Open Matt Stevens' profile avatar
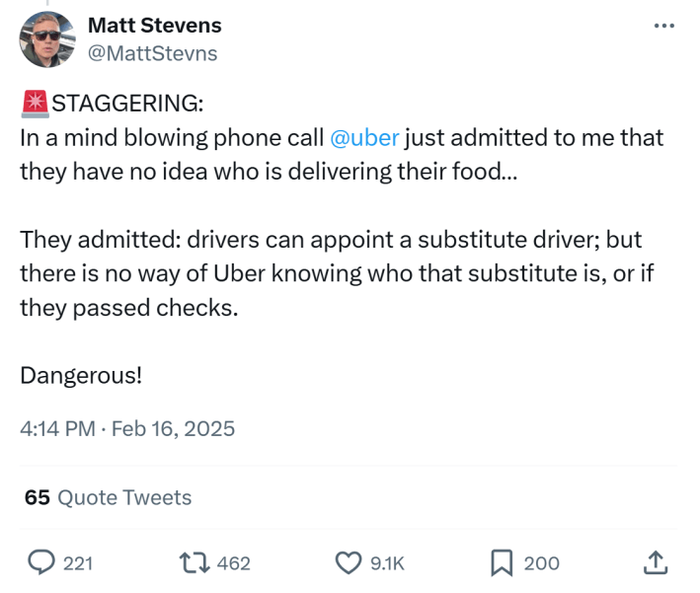Image resolution: width=700 pixels, height=593 pixels. (47, 39)
